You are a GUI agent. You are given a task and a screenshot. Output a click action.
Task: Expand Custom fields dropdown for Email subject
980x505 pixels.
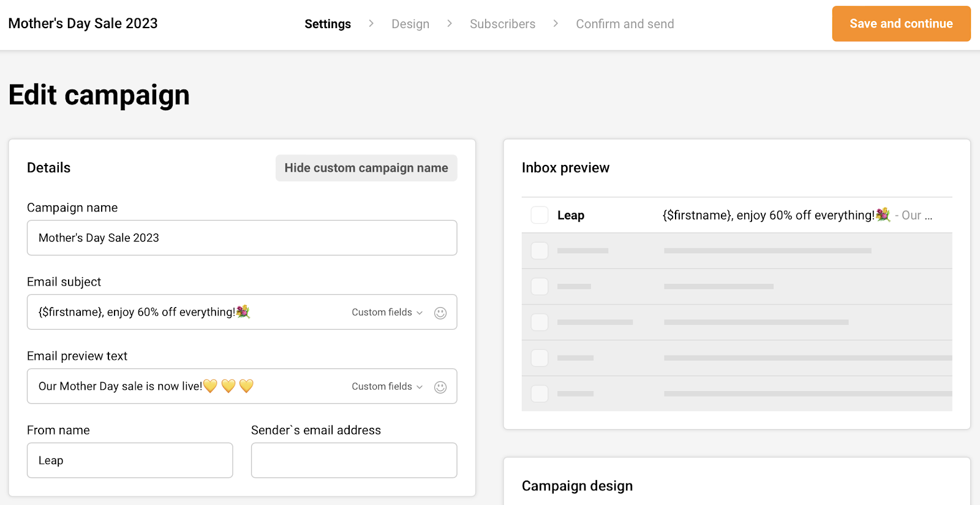click(x=387, y=313)
